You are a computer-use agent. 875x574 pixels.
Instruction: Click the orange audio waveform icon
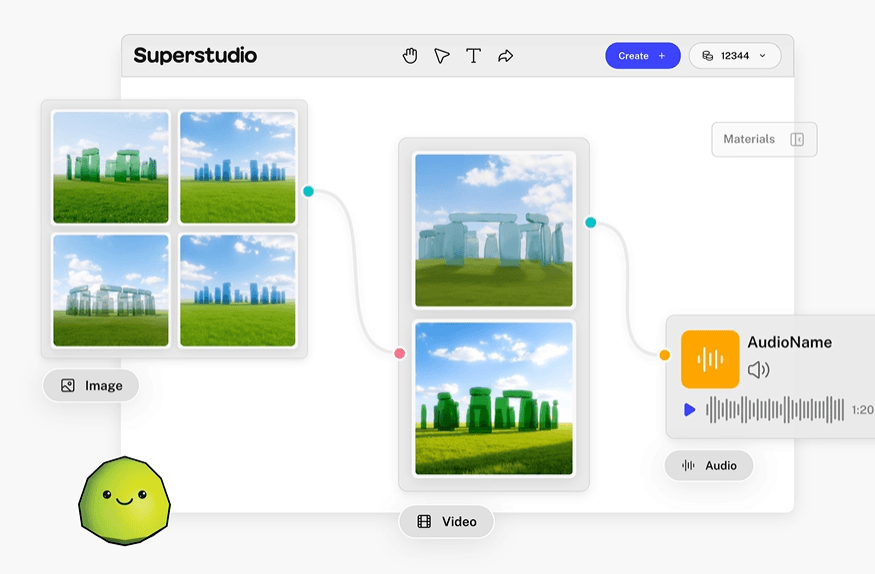pos(710,359)
